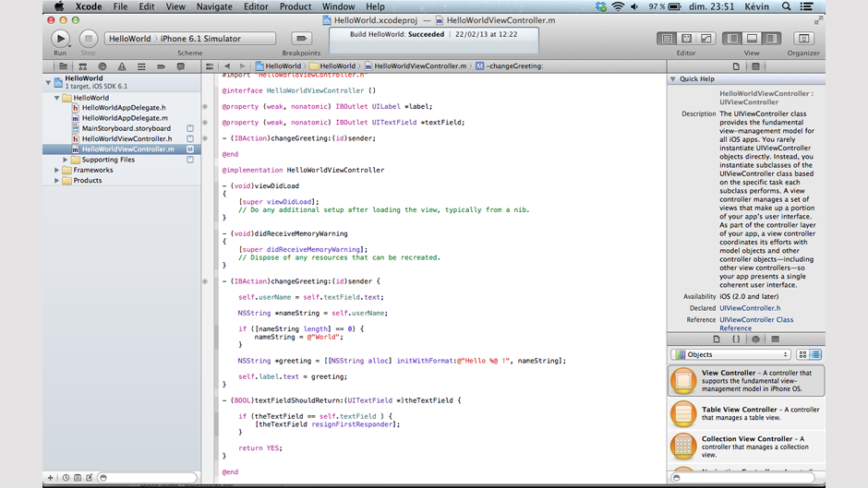Go back using the jump bar left arrow
Screen dimensions: 868x488
227,66
